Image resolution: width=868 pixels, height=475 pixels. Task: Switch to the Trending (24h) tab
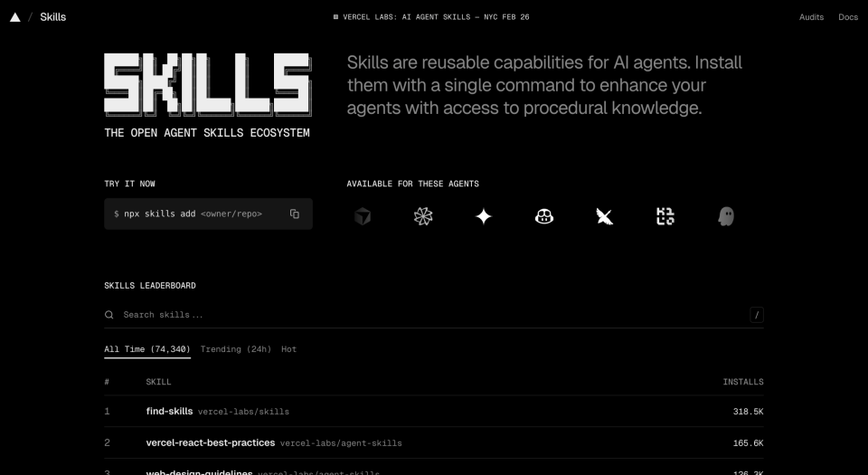pos(236,348)
